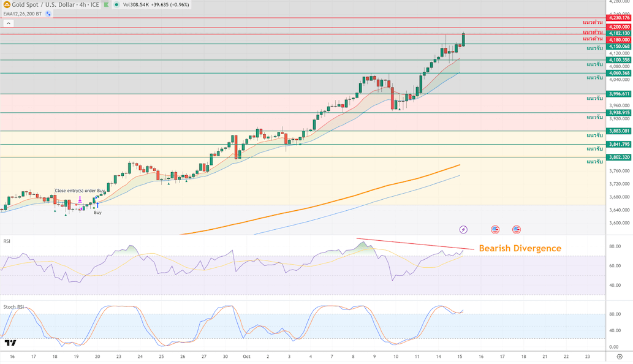The width and height of the screenshot is (633, 364).
Task: Click the first US flag economic event icon
Action: tap(495, 229)
